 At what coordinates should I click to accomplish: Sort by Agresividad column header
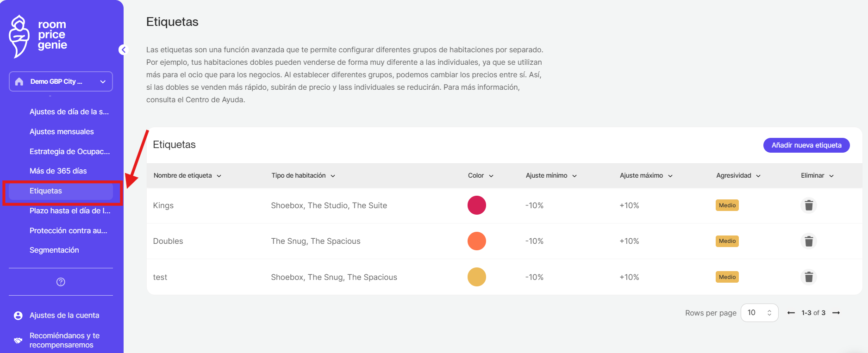click(738, 176)
